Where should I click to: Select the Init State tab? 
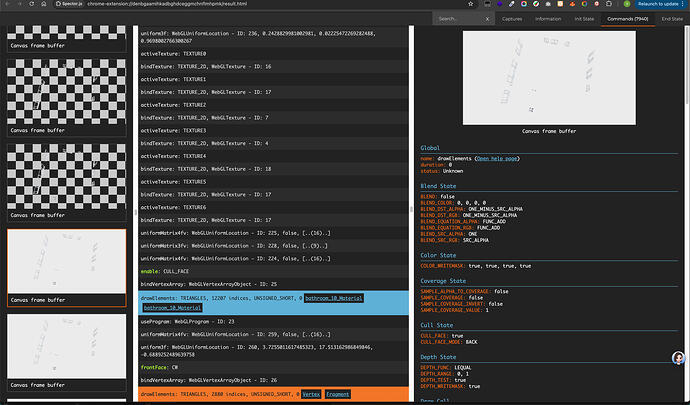point(583,18)
